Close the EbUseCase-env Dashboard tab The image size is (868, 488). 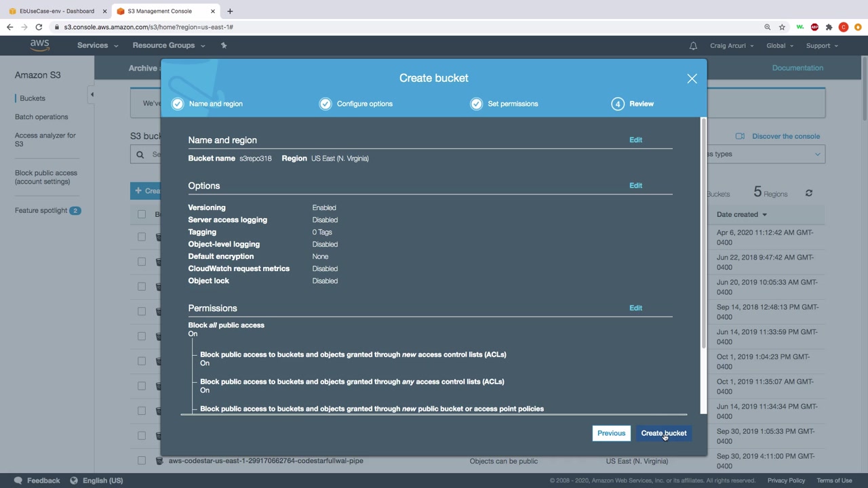tap(104, 11)
